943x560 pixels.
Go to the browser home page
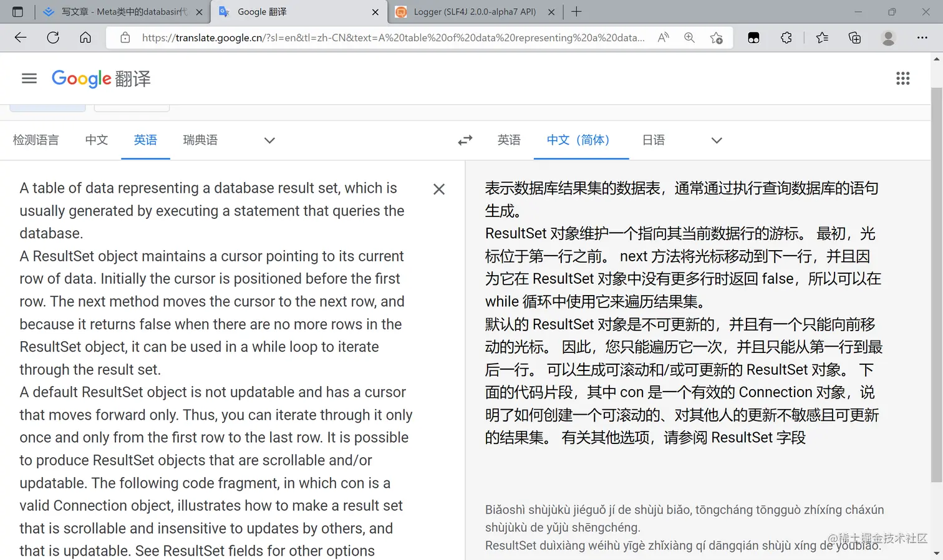coord(85,37)
